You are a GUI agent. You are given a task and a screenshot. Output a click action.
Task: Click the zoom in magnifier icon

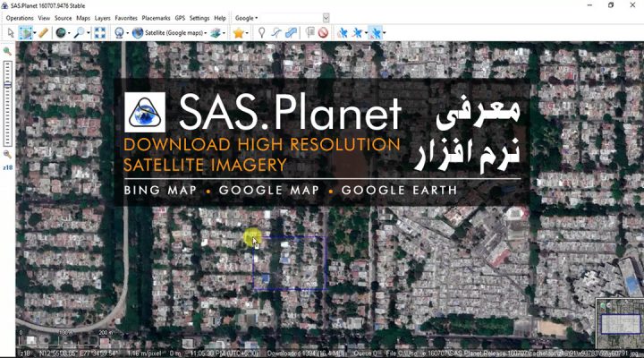click(x=7, y=51)
